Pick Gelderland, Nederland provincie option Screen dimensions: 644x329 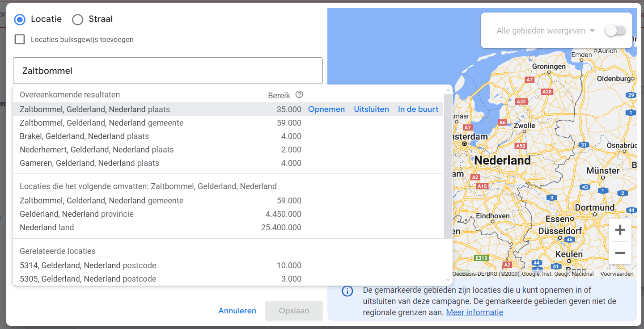(x=76, y=214)
